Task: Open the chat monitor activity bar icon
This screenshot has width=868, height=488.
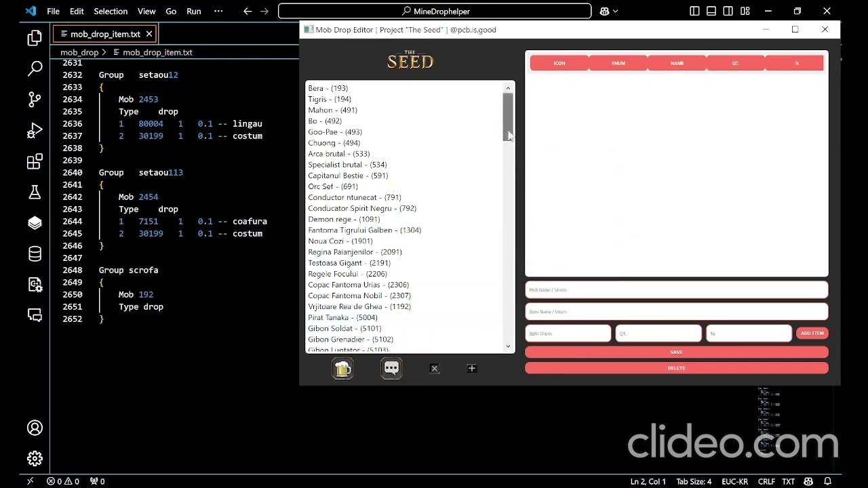Action: pos(35,315)
